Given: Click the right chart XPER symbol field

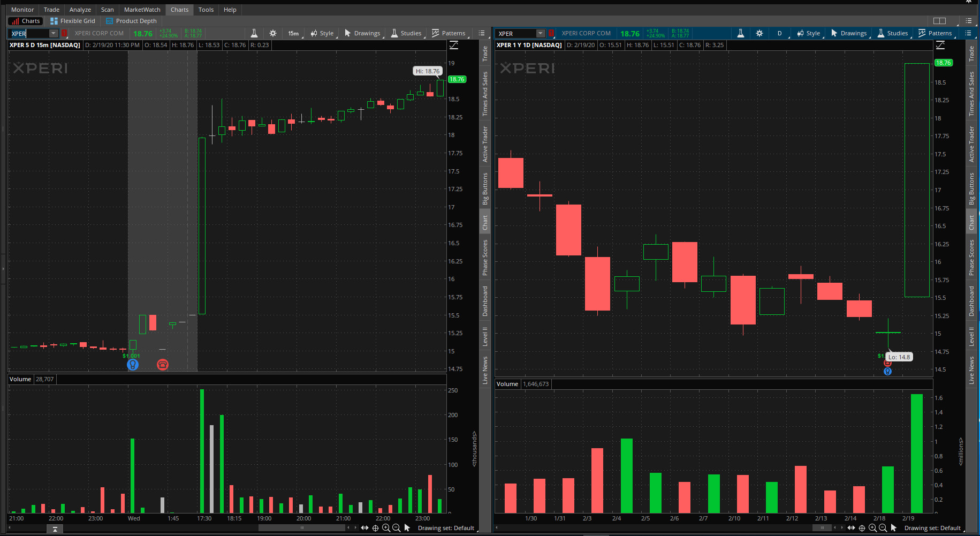Looking at the screenshot, I should point(516,33).
